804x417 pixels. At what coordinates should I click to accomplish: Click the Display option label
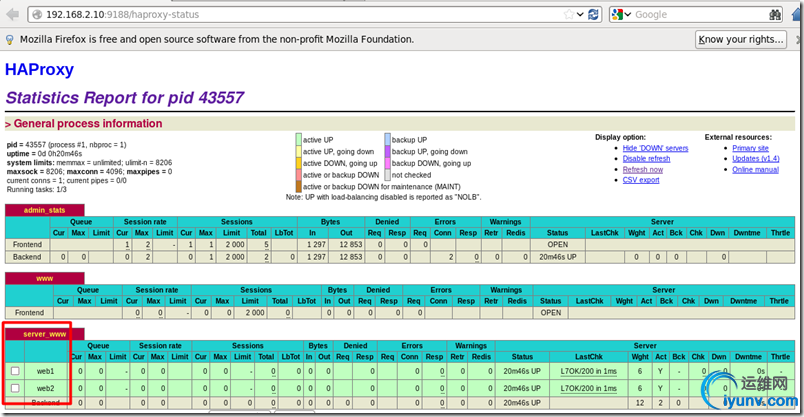[620, 137]
